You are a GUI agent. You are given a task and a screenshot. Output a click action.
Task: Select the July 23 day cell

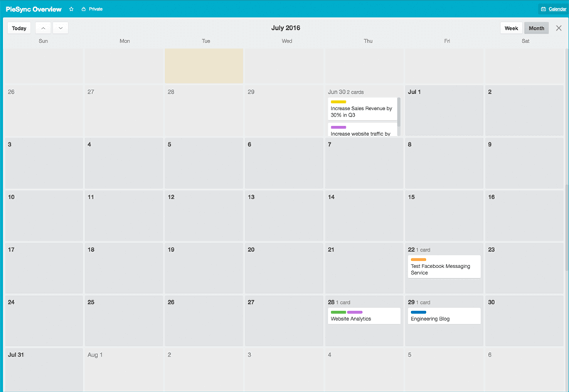524,269
